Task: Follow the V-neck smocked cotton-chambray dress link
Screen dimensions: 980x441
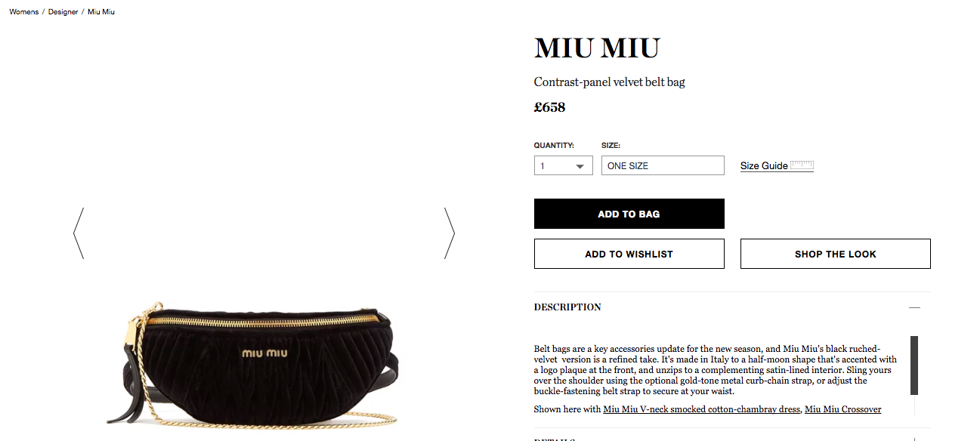Action: (702, 409)
